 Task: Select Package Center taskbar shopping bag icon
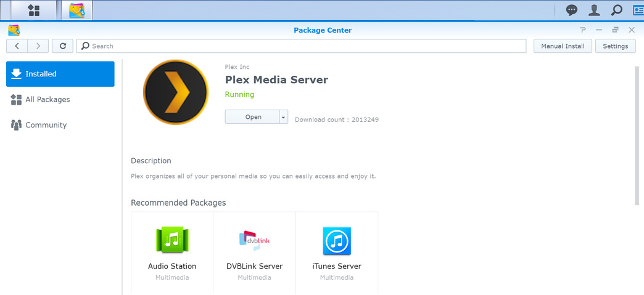pos(77,10)
